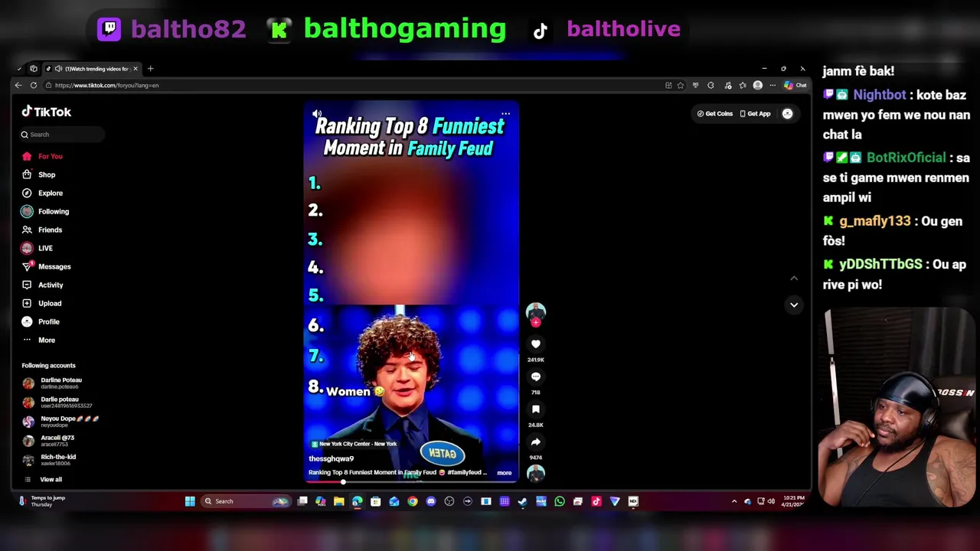Open browser settings three-dot menu
The image size is (980, 551).
(x=773, y=86)
